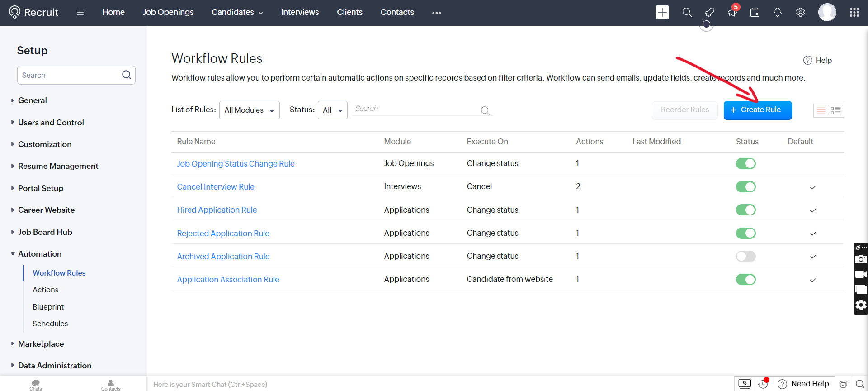The width and height of the screenshot is (868, 391).
Task: Click the gear icon on side capture panel
Action: (861, 305)
